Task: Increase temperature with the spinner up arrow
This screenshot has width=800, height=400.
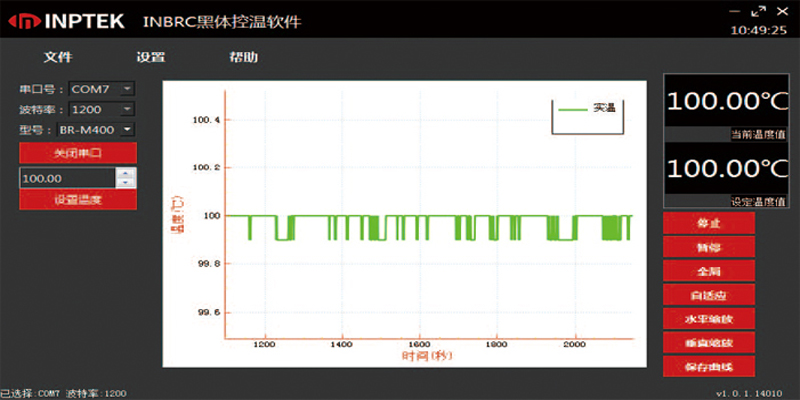Action: tap(125, 173)
